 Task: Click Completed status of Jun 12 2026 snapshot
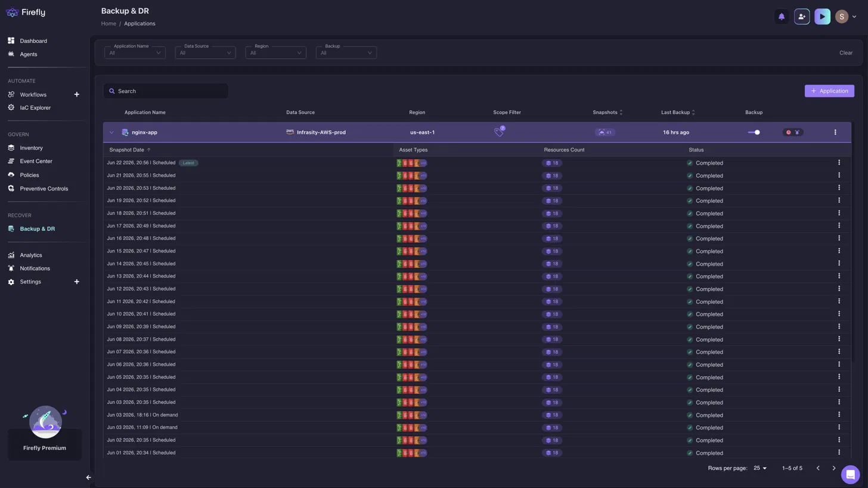pyautogui.click(x=705, y=289)
